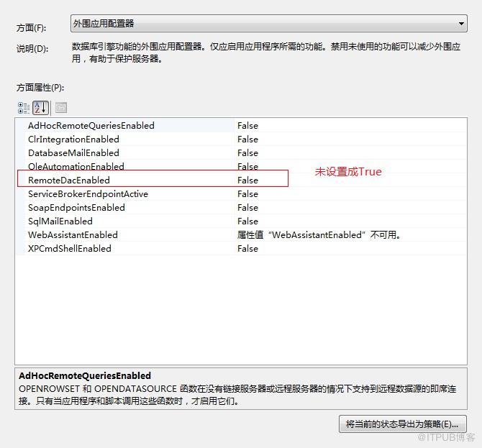This screenshot has height=448, width=482.
Task: Click False value of ClrIntegrationEnabled
Action: 247,140
